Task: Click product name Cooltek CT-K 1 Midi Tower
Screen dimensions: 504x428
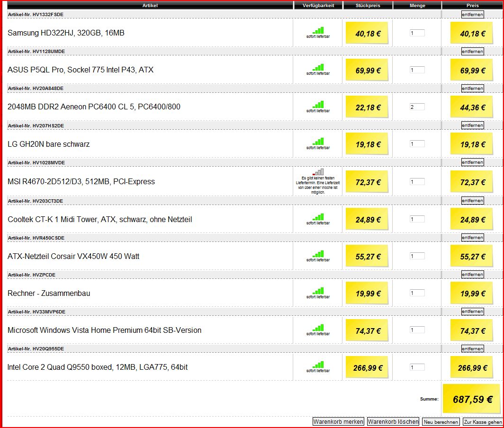Action: pyautogui.click(x=99, y=220)
